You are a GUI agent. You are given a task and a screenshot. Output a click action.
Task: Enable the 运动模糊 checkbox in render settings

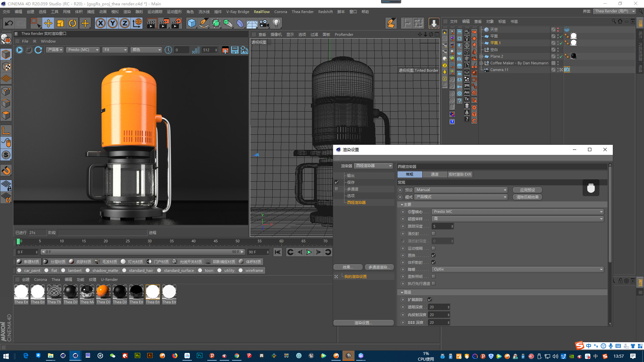[433, 248]
